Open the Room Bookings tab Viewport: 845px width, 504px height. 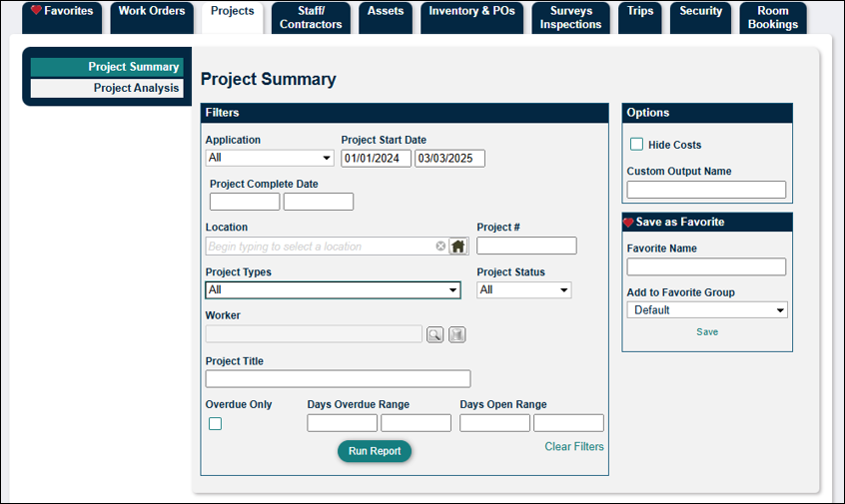773,17
